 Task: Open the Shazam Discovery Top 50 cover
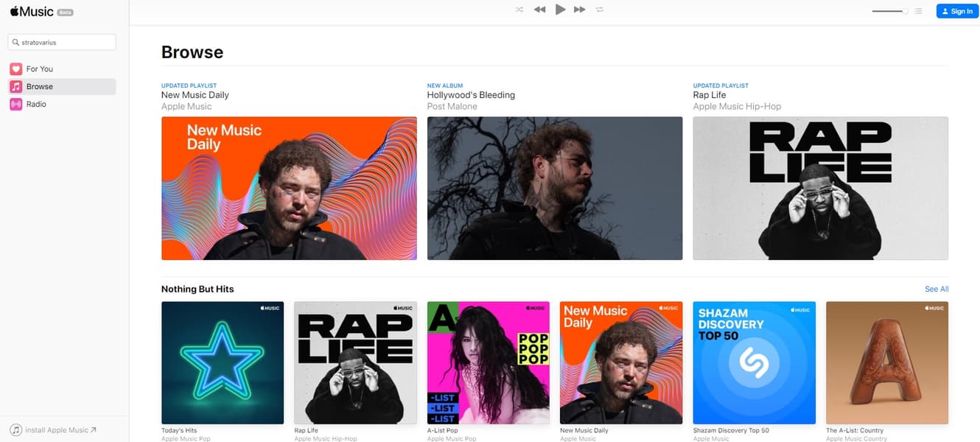pos(755,362)
